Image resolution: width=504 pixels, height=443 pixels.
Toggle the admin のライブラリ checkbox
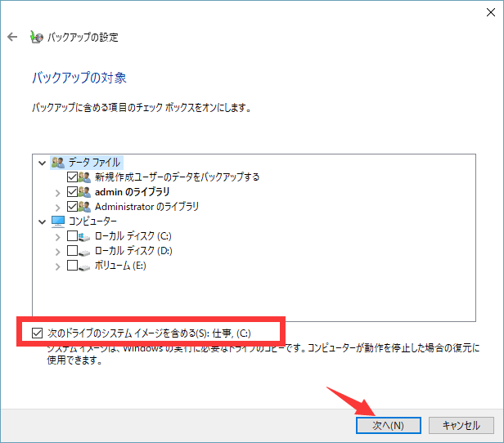pos(71,192)
